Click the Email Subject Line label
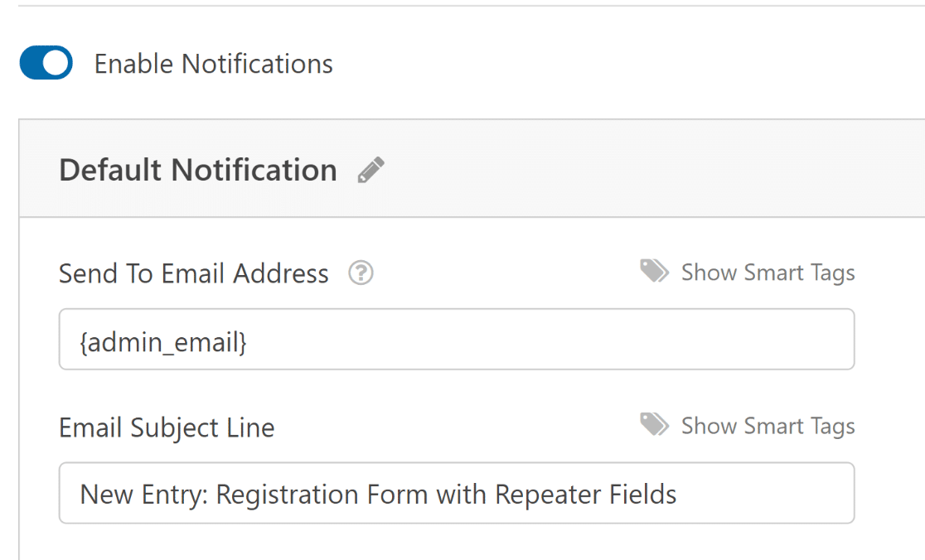Viewport: 925px width, 560px height. 167,427
